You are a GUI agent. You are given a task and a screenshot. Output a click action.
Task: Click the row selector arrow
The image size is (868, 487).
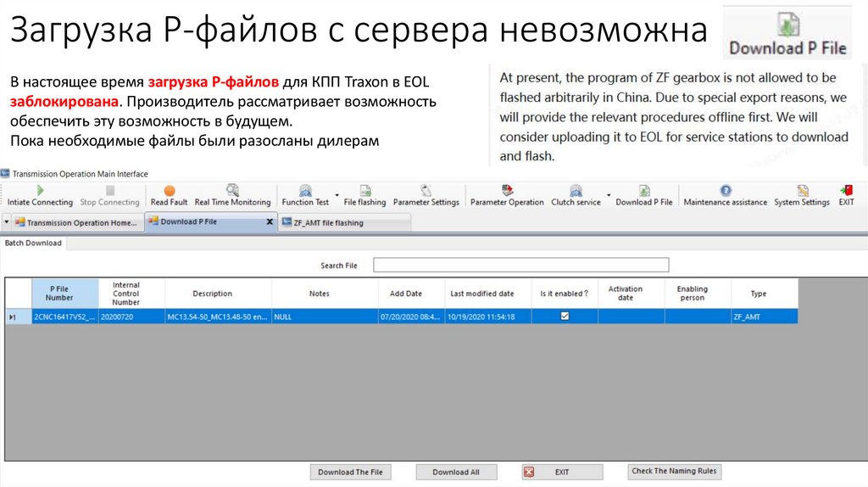pos(12,317)
